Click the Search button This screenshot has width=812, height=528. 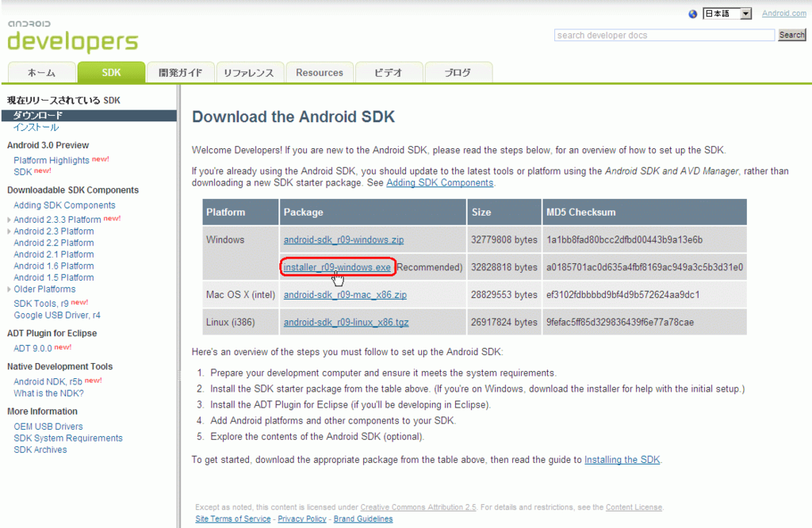pos(792,35)
